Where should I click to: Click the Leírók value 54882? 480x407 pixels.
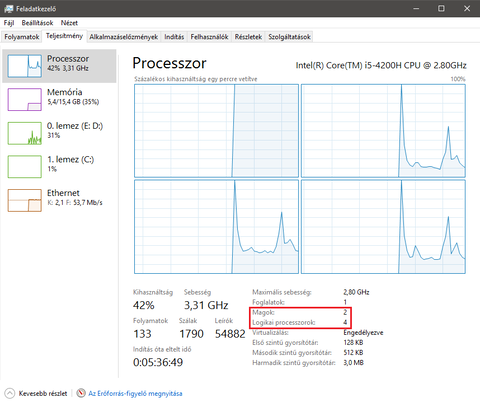click(230, 334)
